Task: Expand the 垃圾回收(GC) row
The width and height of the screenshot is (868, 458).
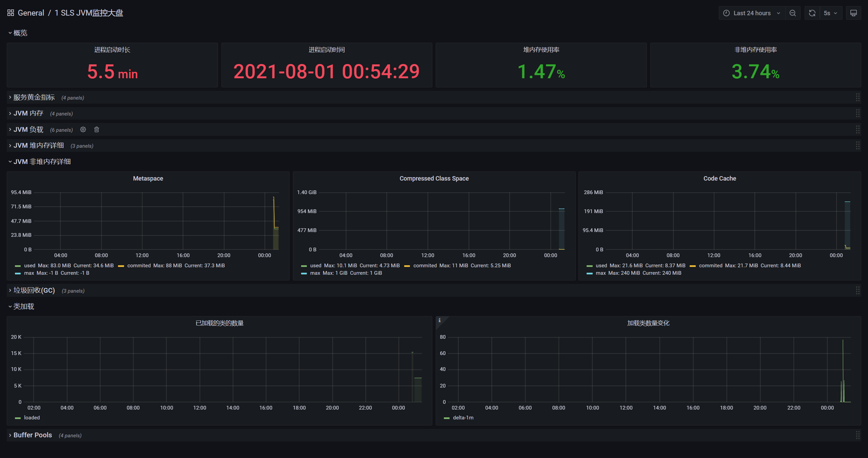Action: 34,291
